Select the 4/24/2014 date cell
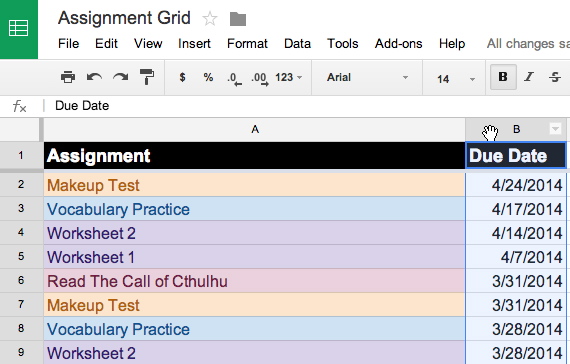Viewport: 570px width, 364px height. tap(516, 185)
